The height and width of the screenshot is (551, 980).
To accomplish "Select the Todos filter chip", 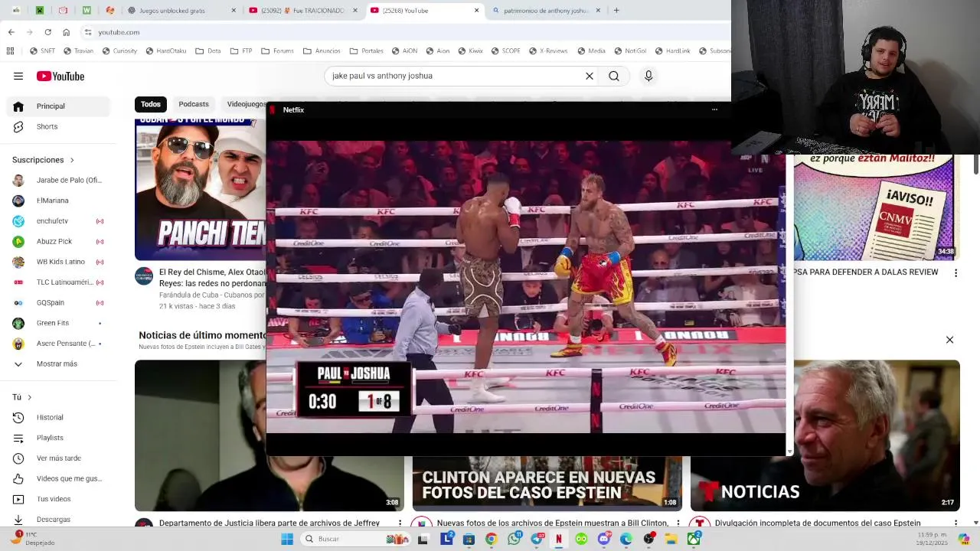I will click(151, 104).
